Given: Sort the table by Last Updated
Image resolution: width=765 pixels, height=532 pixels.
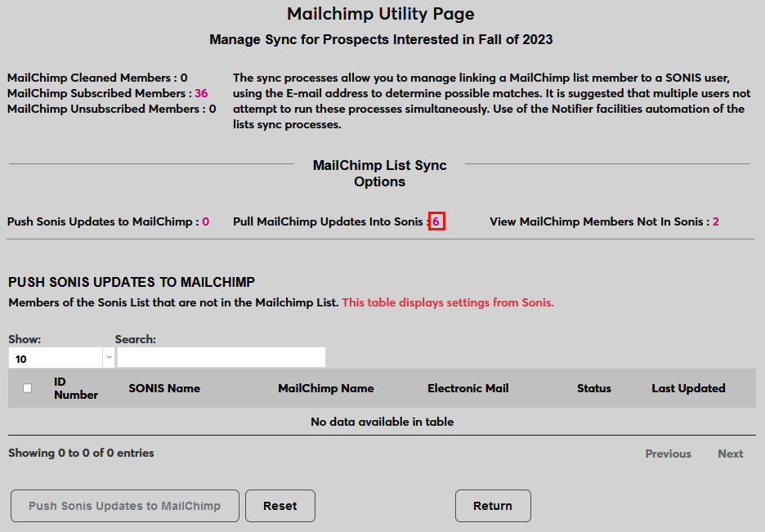Looking at the screenshot, I should (688, 387).
